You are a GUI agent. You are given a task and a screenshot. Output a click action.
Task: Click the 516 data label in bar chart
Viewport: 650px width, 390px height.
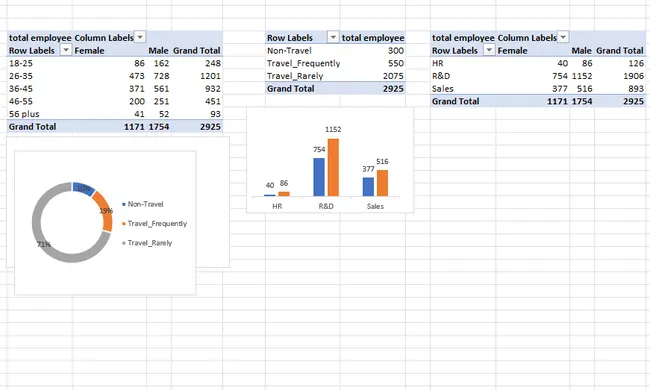tap(382, 161)
